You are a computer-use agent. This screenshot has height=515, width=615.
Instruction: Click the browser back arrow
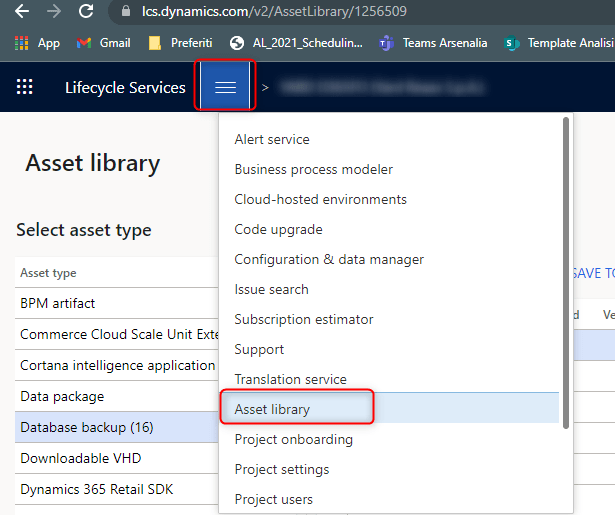[x=21, y=12]
